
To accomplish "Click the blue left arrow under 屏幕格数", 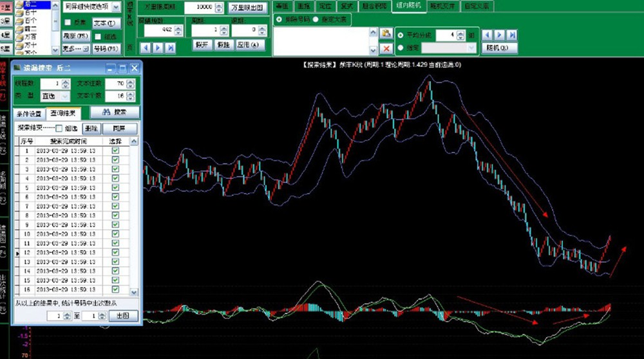I will pyautogui.click(x=146, y=48).
